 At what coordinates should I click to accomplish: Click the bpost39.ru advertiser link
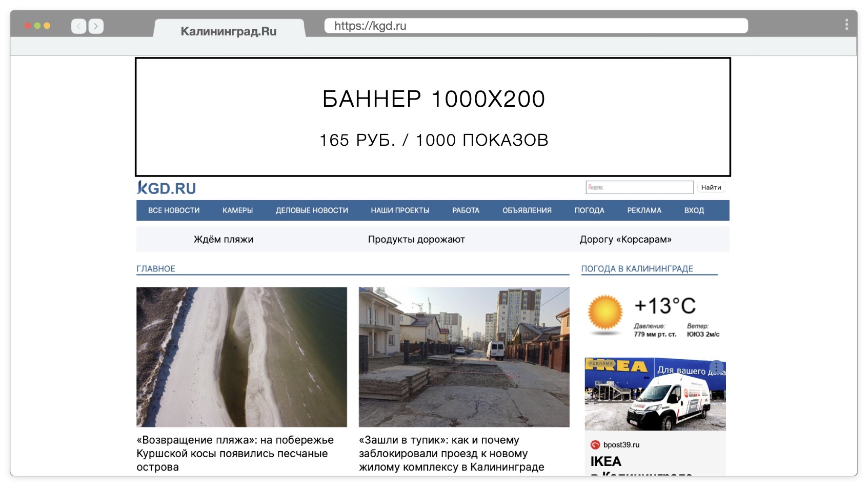click(x=621, y=445)
